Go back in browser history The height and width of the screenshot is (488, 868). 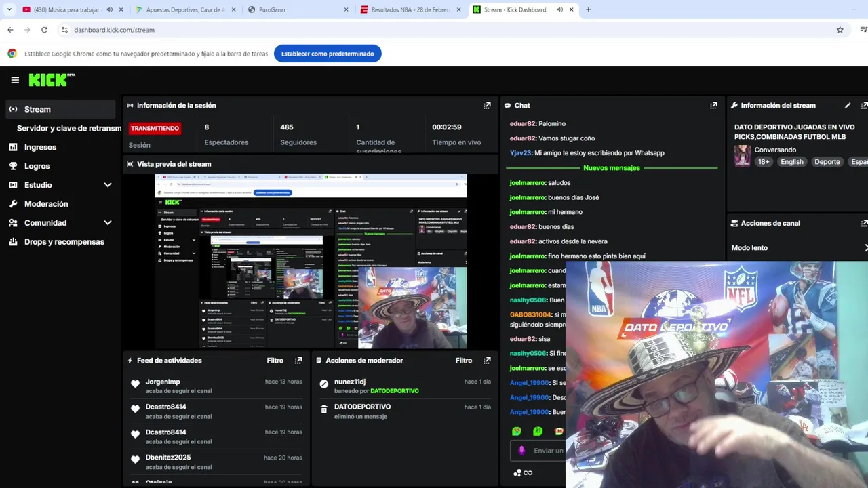pos(10,30)
